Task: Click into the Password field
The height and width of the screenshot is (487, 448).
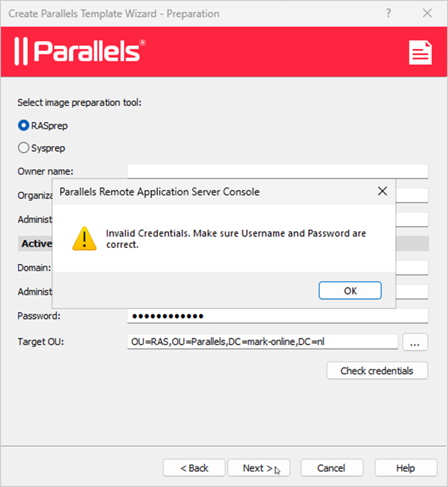Action: click(x=277, y=315)
